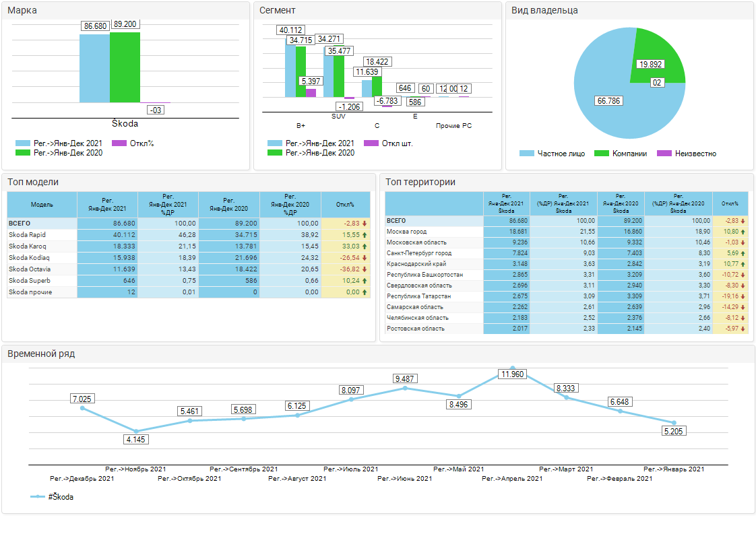Click red down arrow in Skoda Kodiaq row
The image size is (756, 534).
point(365,258)
